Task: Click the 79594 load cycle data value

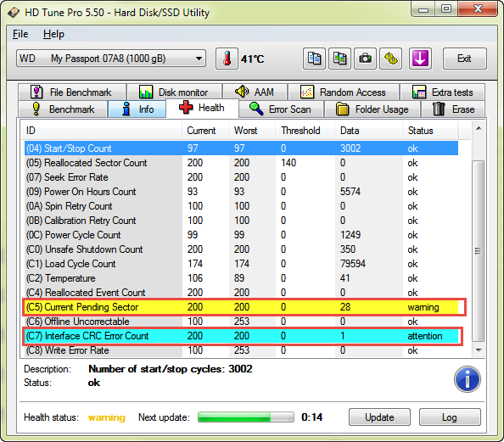Action: tap(353, 264)
